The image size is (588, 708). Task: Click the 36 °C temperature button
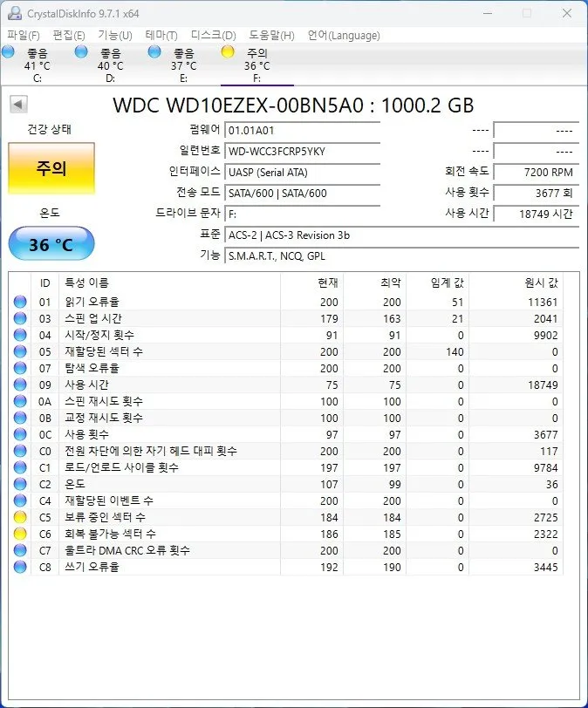coord(51,244)
